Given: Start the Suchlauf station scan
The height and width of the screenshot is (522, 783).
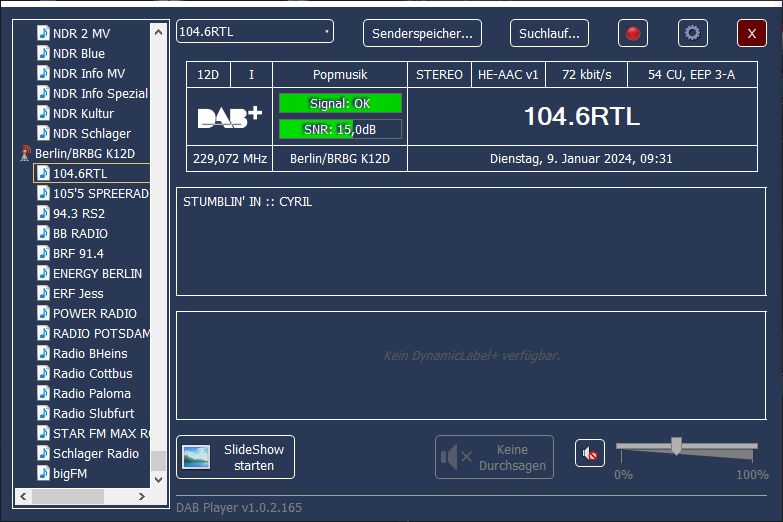Looking at the screenshot, I should click(x=549, y=33).
